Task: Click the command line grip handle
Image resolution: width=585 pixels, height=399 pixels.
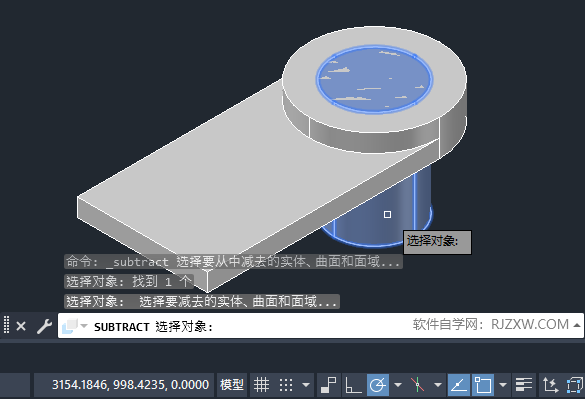Action: click(6, 325)
